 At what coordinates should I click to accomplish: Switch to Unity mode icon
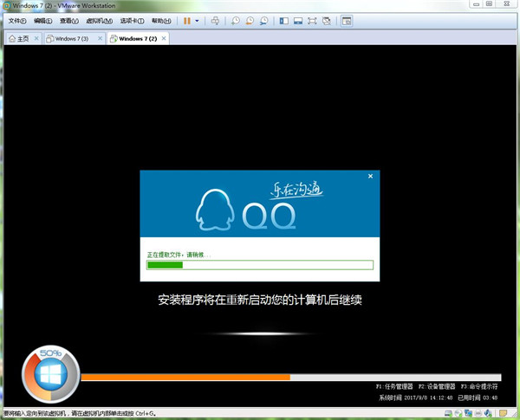point(327,21)
